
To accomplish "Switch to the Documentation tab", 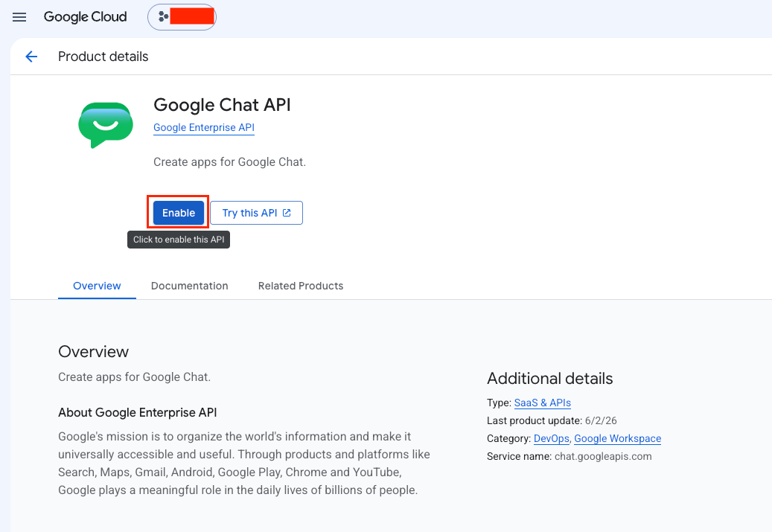I will tap(190, 286).
